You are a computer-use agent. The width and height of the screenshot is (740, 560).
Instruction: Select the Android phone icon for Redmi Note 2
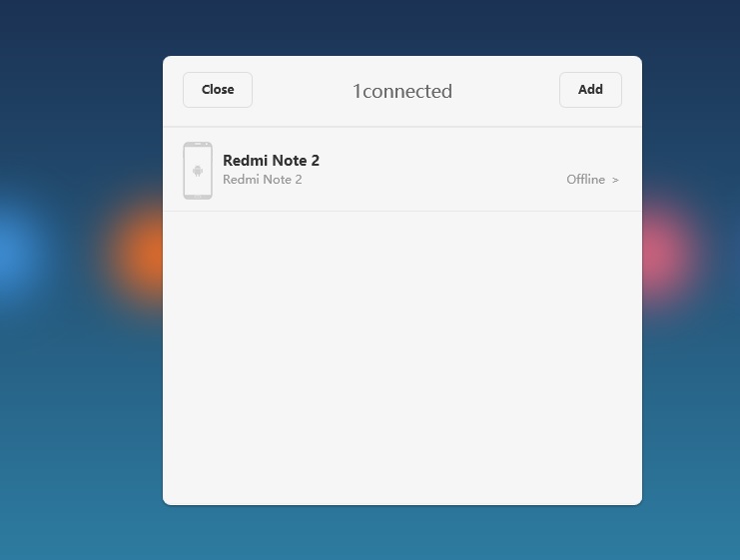coord(198,171)
